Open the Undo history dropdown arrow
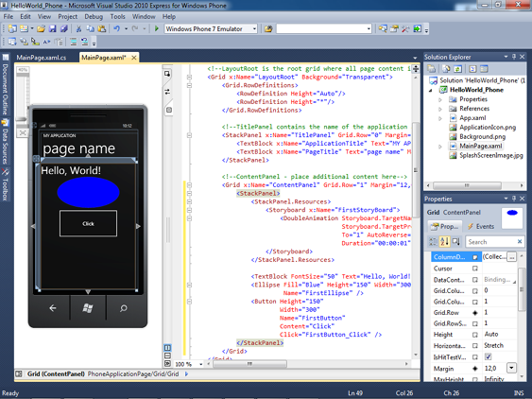Screen dimensions: 532x399 [x=126, y=29]
